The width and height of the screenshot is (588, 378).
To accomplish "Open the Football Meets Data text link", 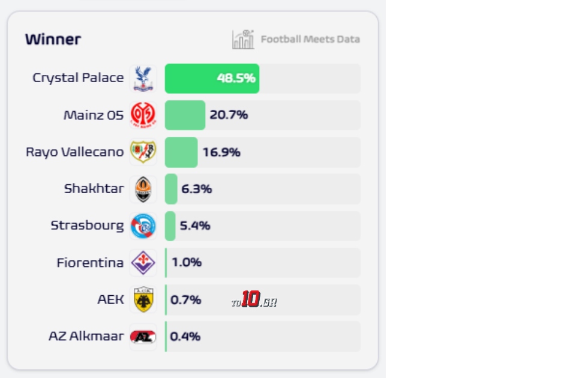I will click(310, 40).
